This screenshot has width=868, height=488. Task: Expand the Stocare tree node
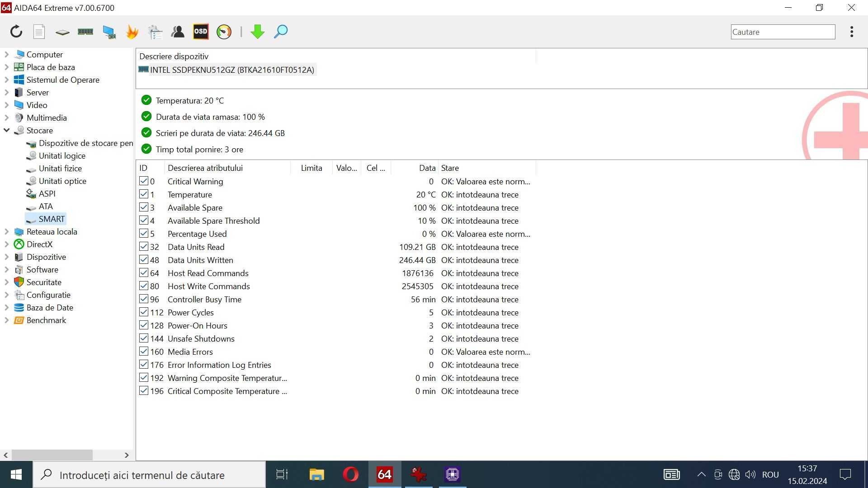point(5,130)
